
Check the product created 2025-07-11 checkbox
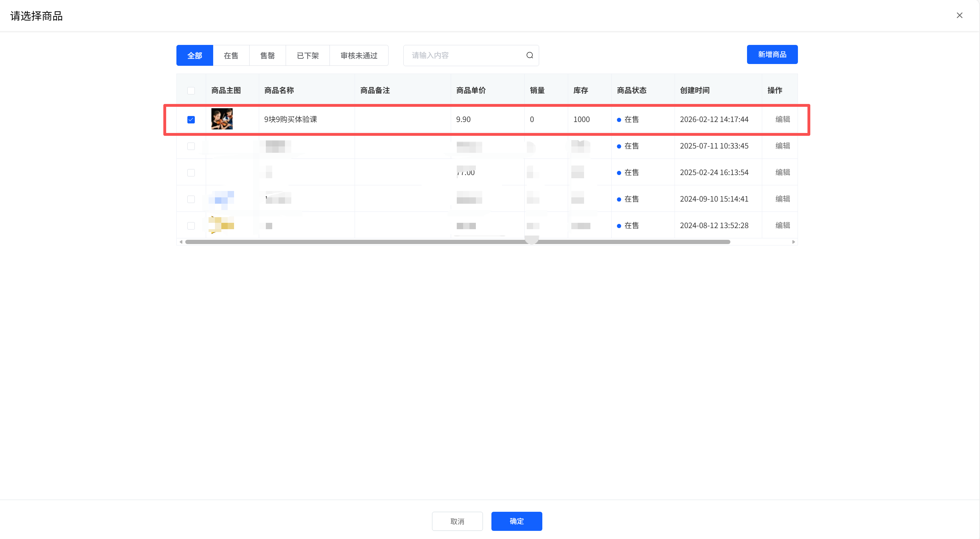coord(191,146)
